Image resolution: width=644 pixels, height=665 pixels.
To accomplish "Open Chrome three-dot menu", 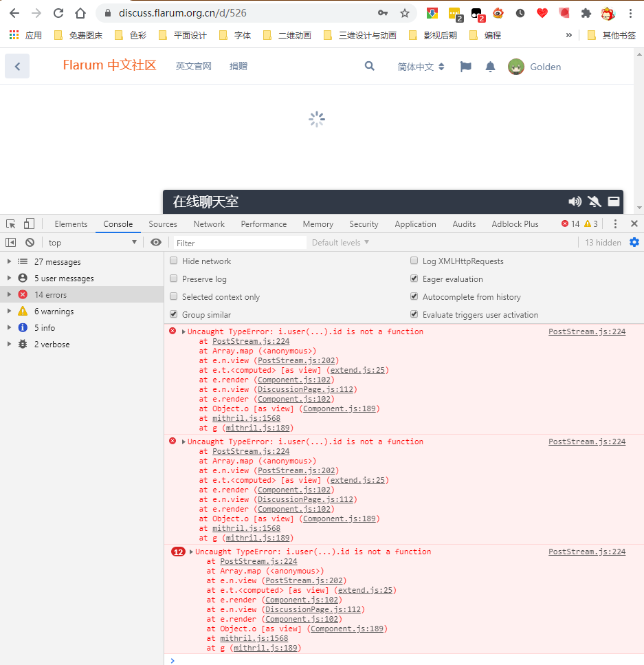I will tap(630, 13).
